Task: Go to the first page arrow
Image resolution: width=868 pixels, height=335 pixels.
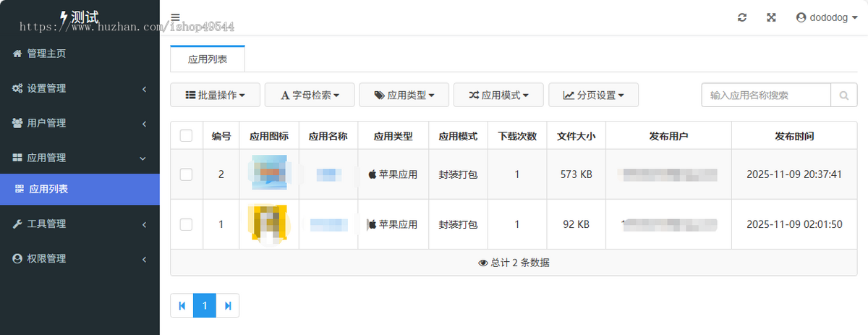Action: click(x=182, y=305)
